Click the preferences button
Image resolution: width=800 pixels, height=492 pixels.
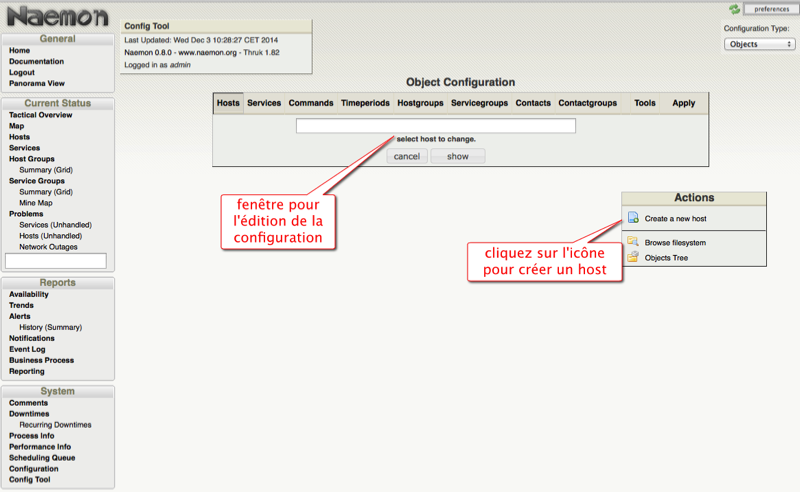(x=770, y=9)
